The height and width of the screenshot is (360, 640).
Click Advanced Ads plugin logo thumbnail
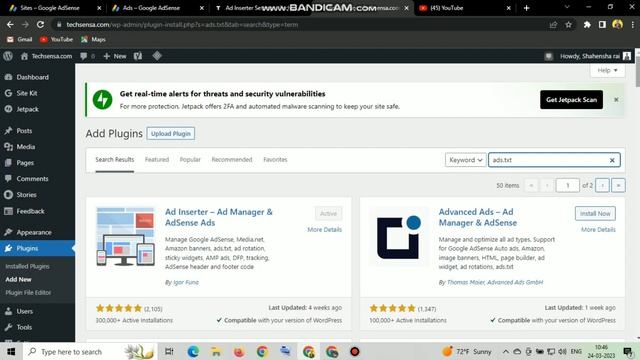tap(399, 237)
